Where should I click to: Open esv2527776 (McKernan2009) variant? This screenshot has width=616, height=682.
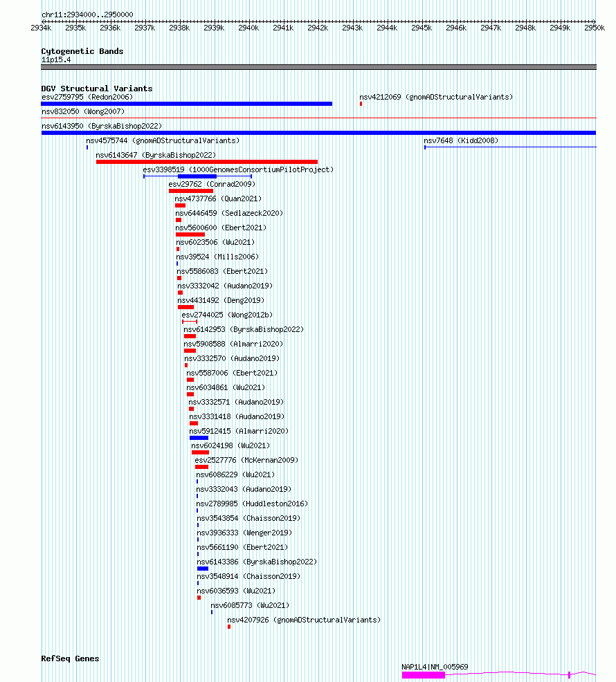tap(246, 460)
